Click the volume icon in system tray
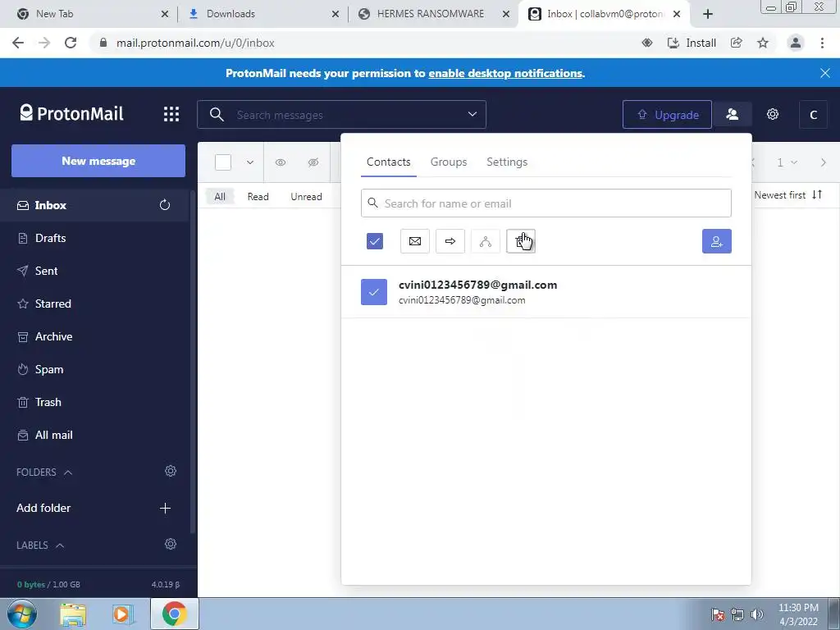 757,614
